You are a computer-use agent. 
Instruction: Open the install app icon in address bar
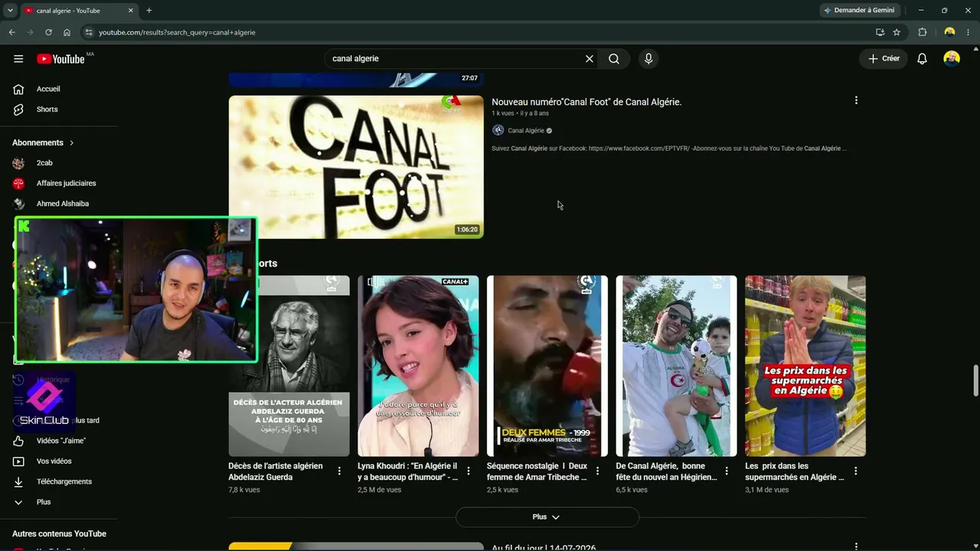pos(880,32)
